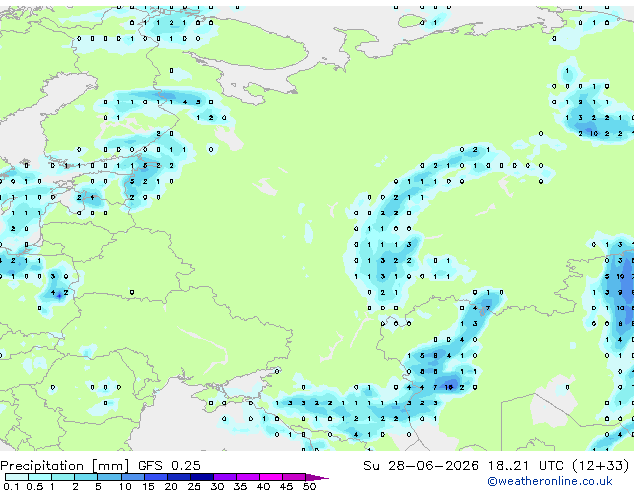Viewport: 634px width, 490px height.
Task: Click the "18..21 UTC" time label
Action: point(526,465)
